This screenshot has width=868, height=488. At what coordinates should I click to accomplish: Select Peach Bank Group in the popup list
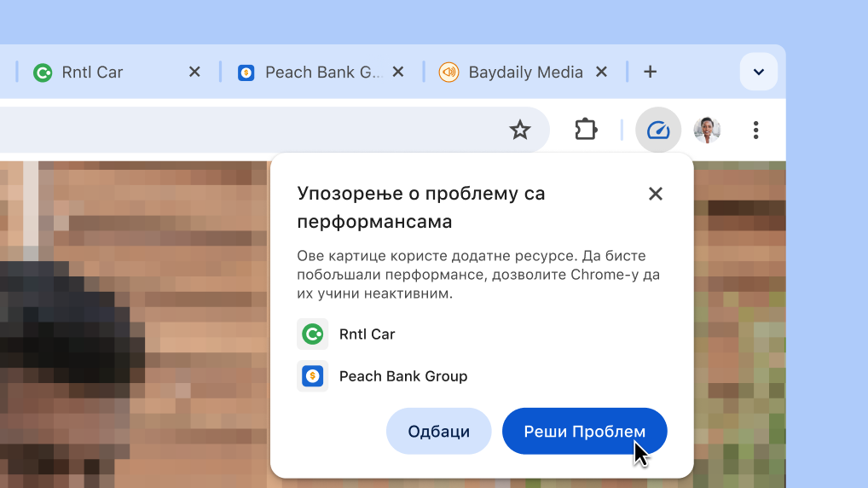pos(402,376)
